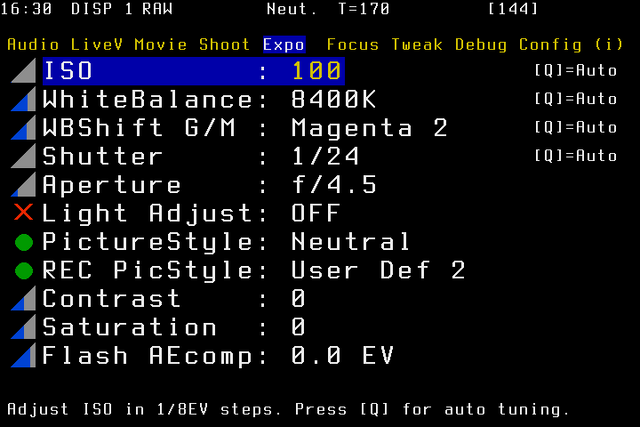Click the 0.0 EV flash value
640x427 pixels.
coord(342,355)
